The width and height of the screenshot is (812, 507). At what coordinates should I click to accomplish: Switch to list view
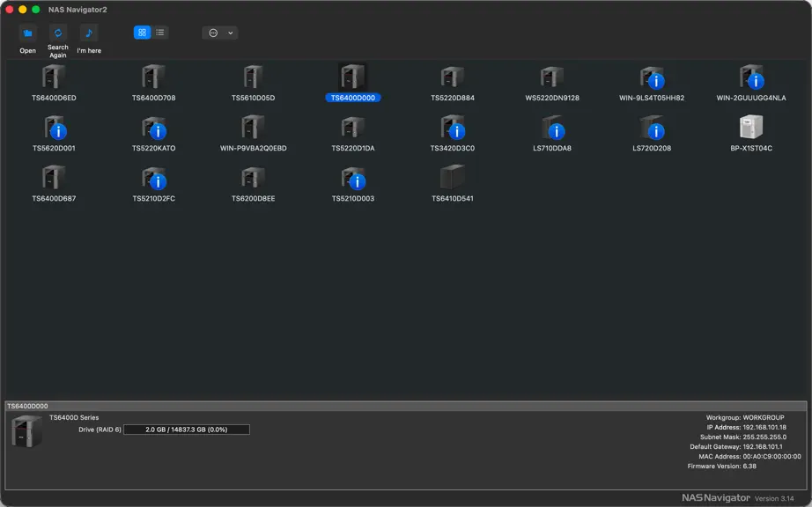pos(160,33)
